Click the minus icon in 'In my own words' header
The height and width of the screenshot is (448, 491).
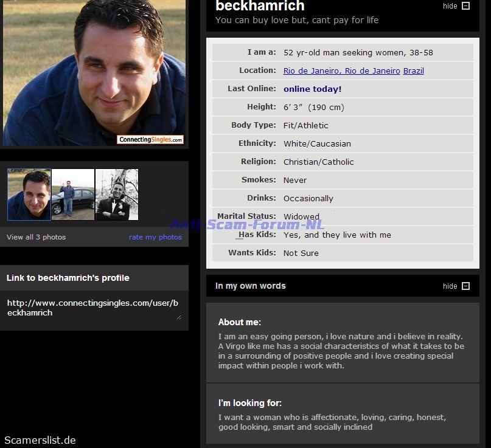[x=466, y=286]
